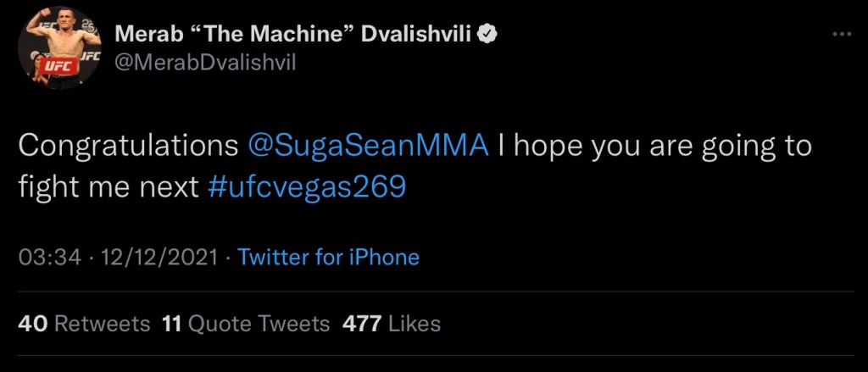Click the number 477 in the stats row
Screen dimensions: 868x372
[362, 324]
